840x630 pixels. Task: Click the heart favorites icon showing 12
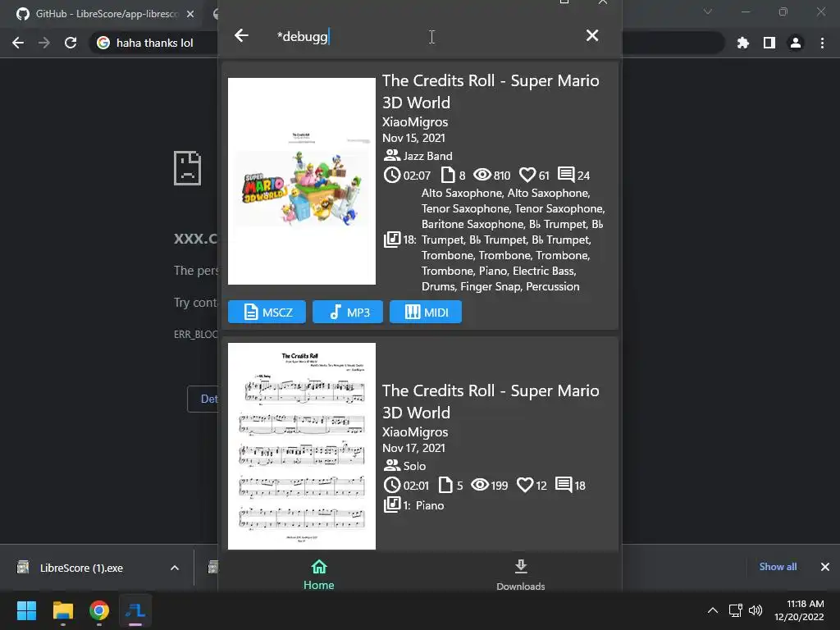pos(525,486)
